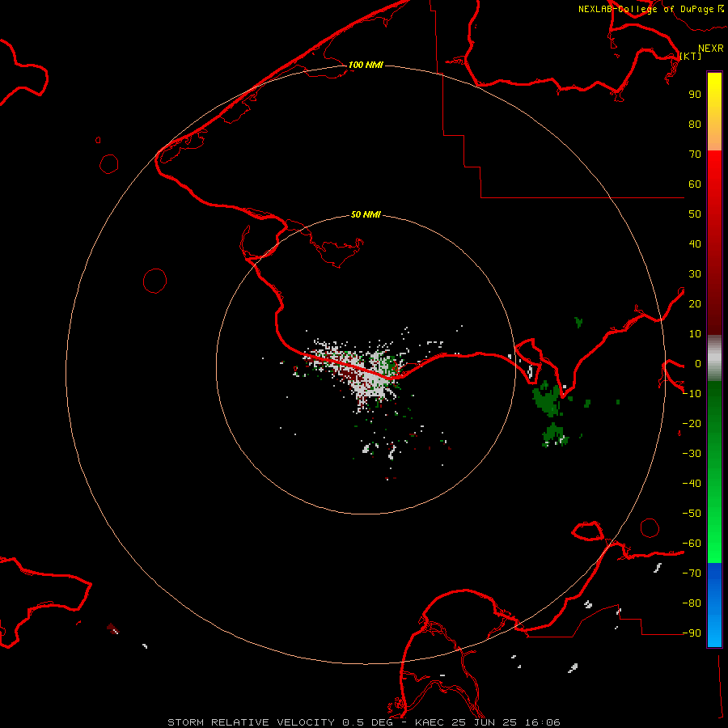Click the -10 value on velocity scale
This screenshot has height=728, width=728.
[692, 394]
